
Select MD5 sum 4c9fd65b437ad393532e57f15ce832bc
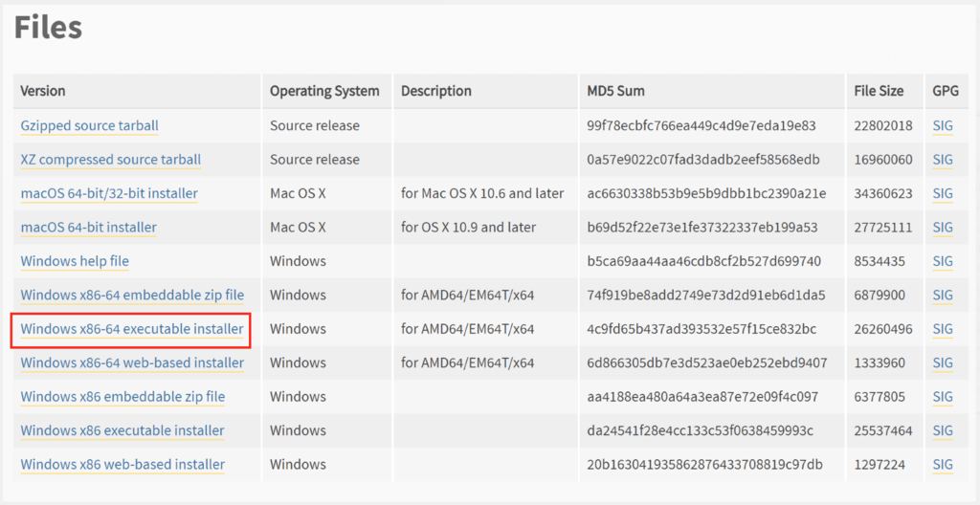pos(702,329)
